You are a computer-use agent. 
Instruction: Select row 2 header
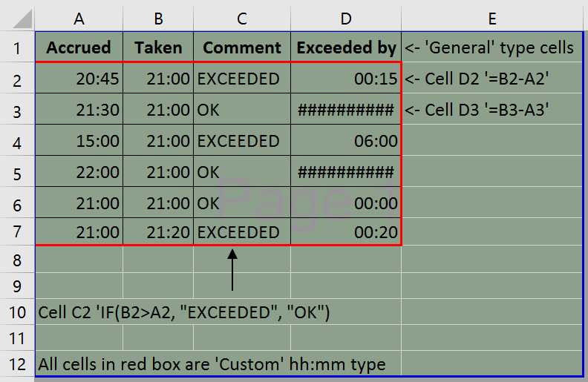pos(17,78)
